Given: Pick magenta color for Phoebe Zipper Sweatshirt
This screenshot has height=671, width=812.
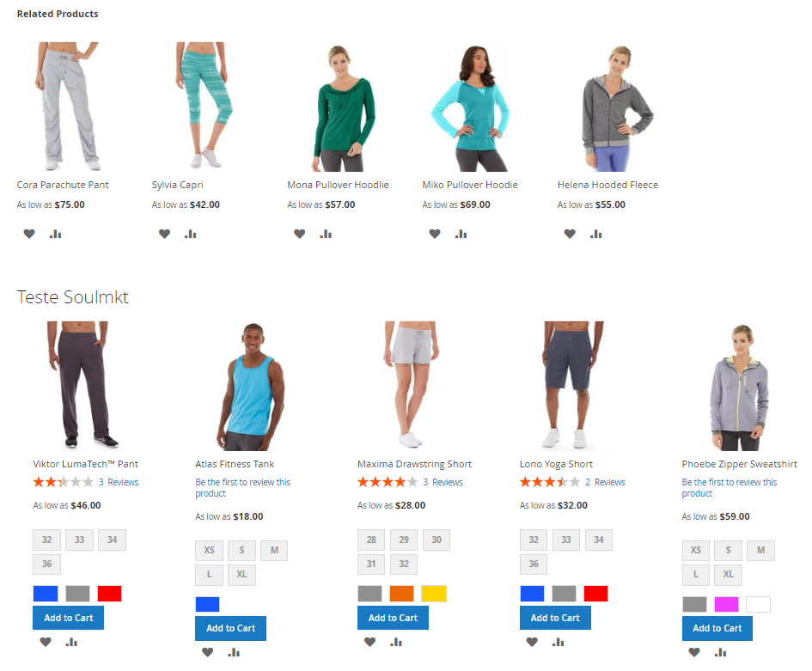Looking at the screenshot, I should click(x=726, y=604).
